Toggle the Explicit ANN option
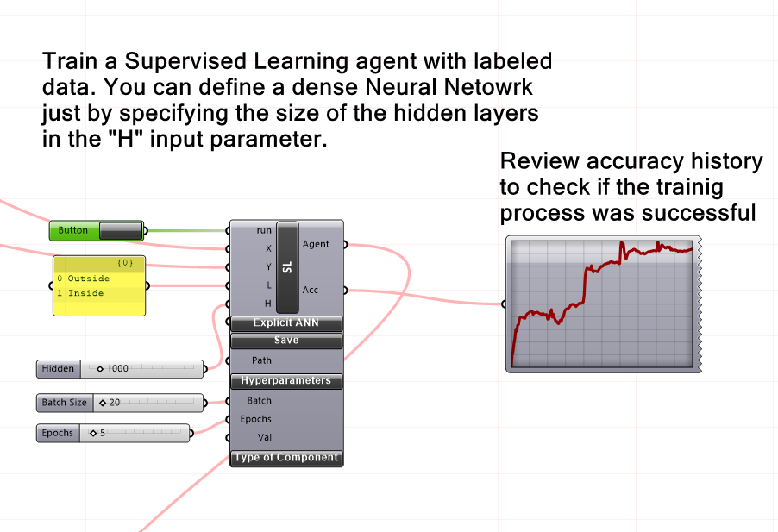Image resolution: width=778 pixels, height=532 pixels. [x=285, y=323]
